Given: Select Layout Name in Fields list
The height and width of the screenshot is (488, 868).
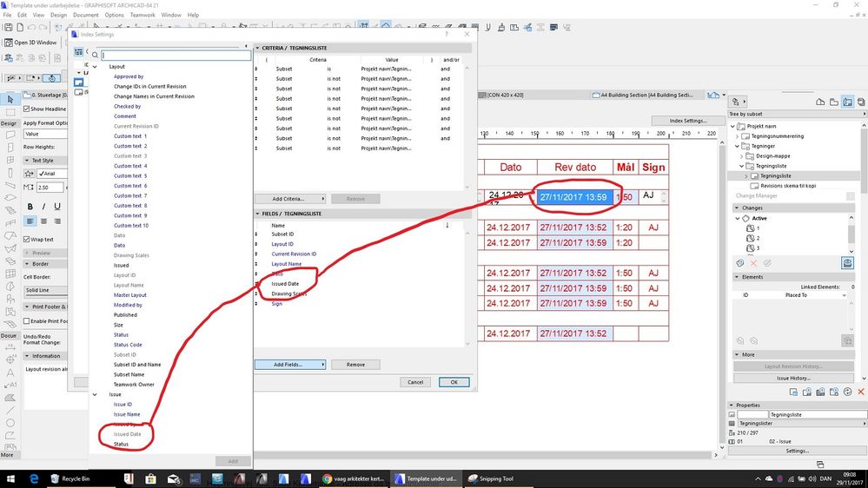Looking at the screenshot, I should (x=286, y=264).
